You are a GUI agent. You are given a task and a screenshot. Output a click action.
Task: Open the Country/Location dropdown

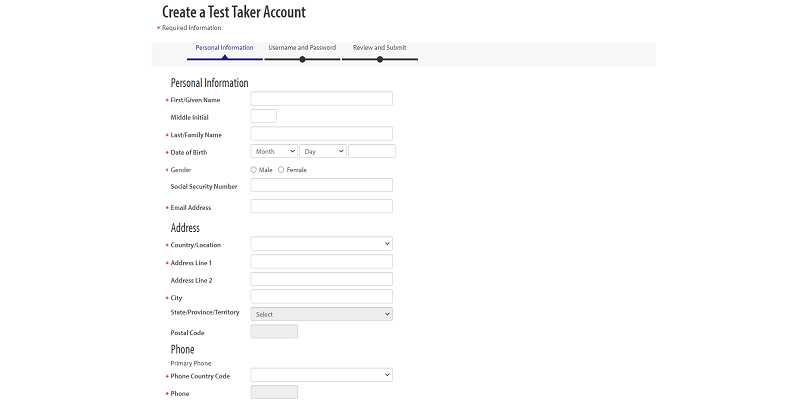point(321,243)
